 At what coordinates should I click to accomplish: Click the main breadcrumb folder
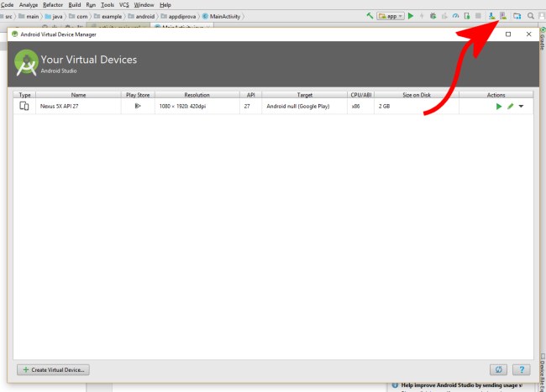click(29, 16)
